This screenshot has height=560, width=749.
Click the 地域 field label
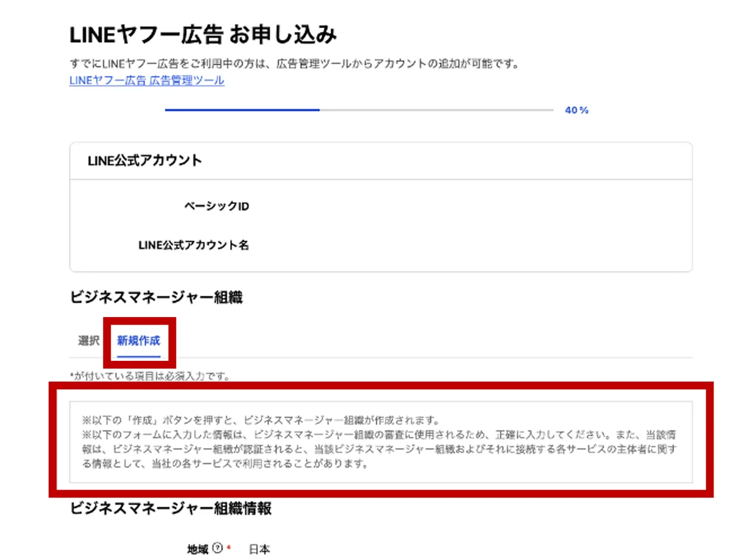(x=198, y=549)
